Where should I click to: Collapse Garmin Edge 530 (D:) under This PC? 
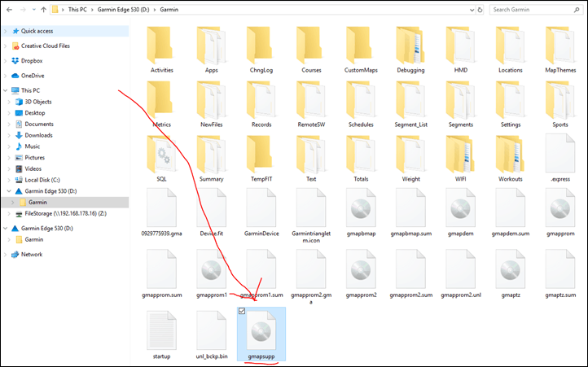click(x=10, y=191)
